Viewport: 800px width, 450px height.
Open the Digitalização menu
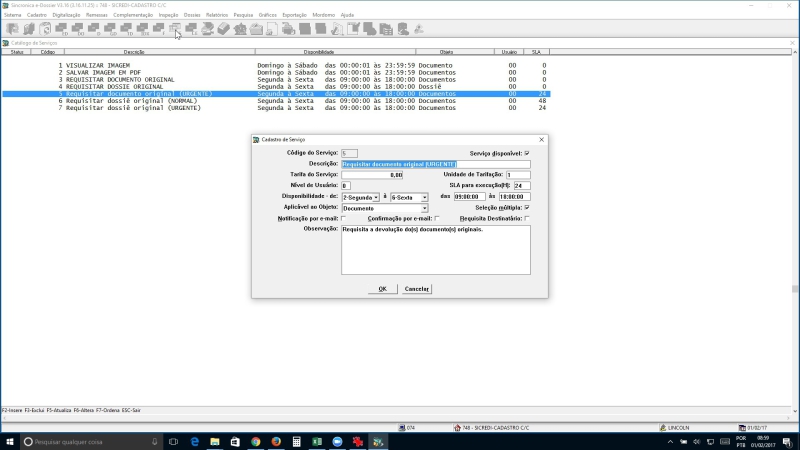point(66,15)
